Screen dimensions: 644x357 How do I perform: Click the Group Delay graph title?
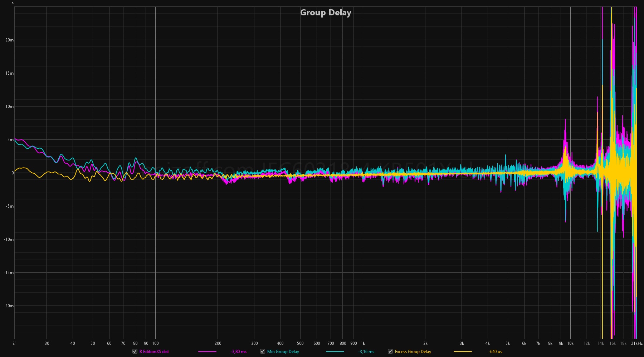(x=326, y=13)
